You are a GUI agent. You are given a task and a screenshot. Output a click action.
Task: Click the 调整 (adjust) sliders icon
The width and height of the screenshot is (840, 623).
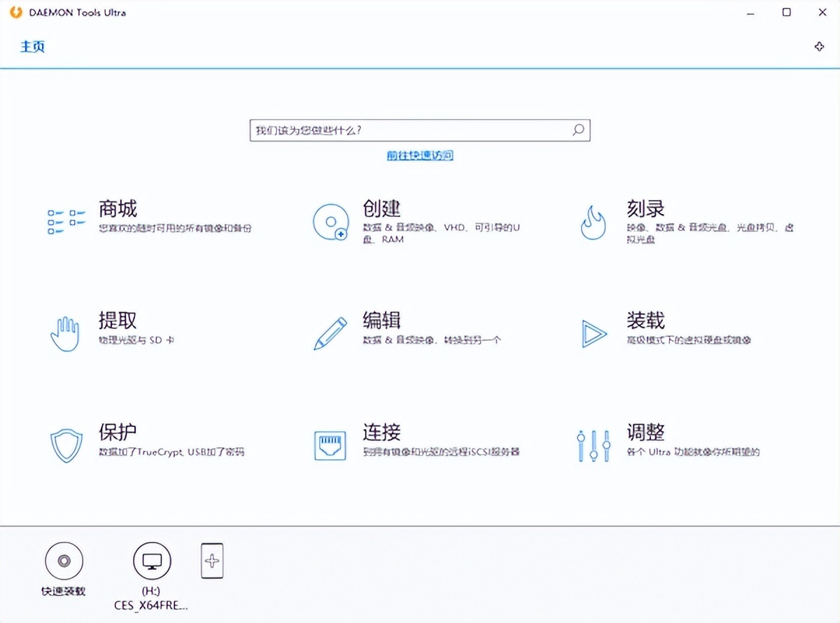[x=593, y=445]
